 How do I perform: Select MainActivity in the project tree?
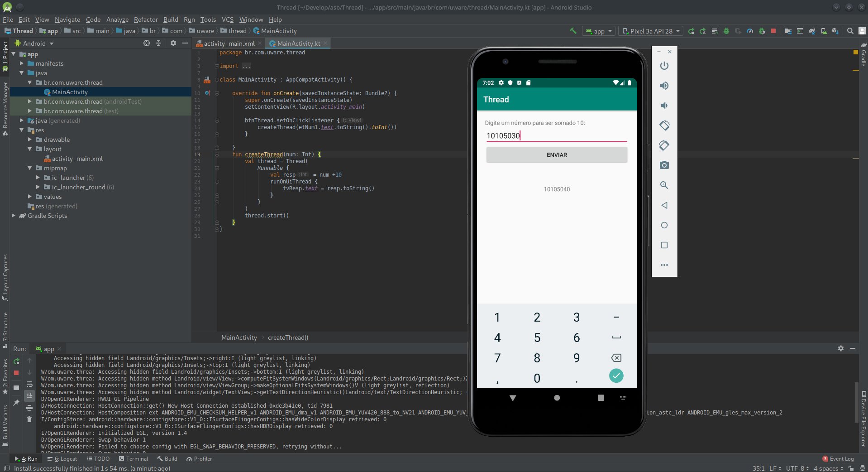point(70,92)
